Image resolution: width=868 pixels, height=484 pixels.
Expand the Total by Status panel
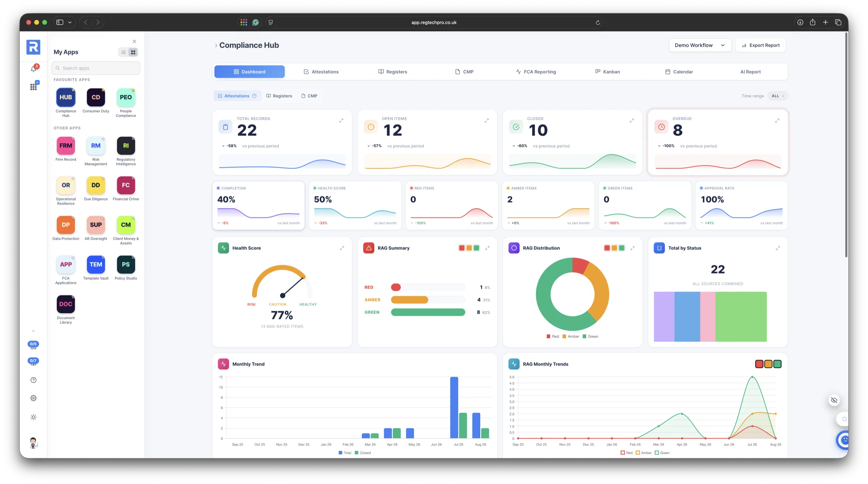(778, 248)
